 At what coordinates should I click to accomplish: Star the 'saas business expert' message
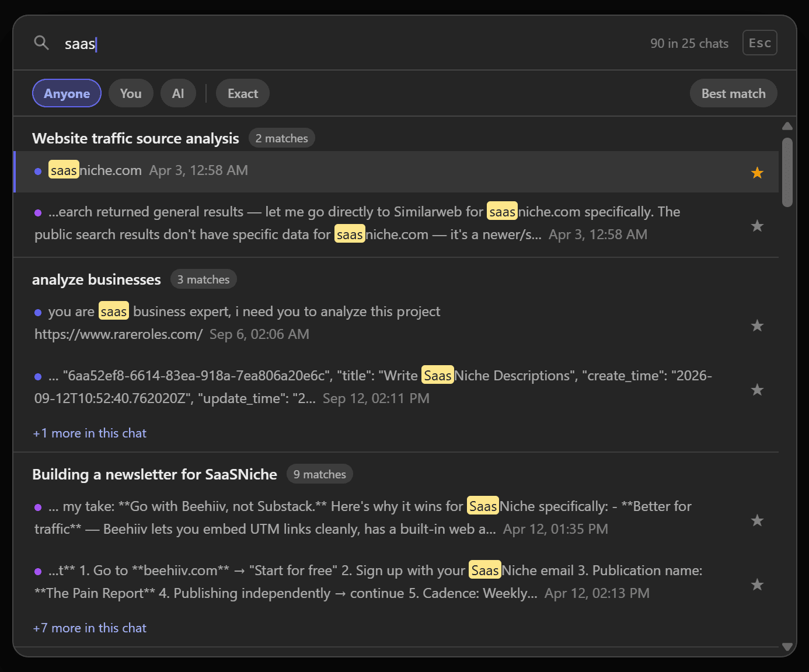coord(757,325)
